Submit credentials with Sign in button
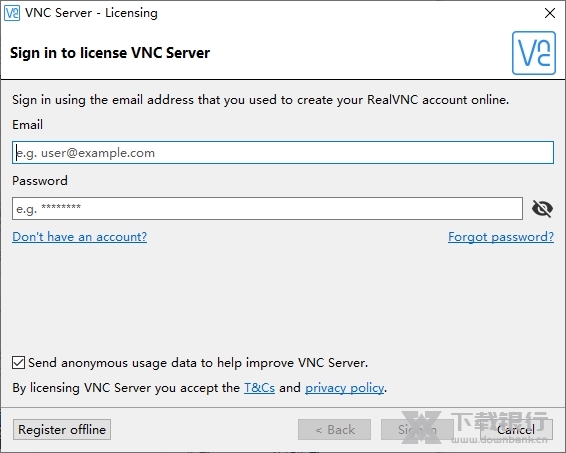 (x=417, y=430)
